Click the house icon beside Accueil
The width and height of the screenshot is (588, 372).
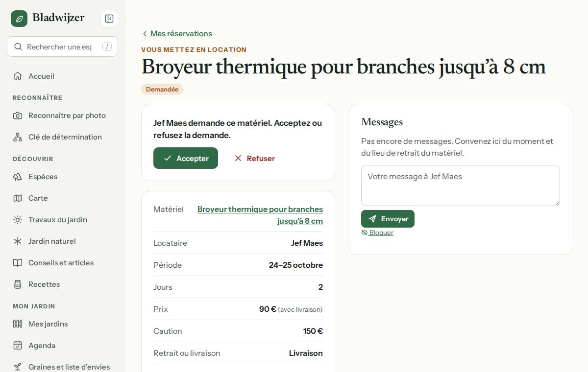click(18, 76)
